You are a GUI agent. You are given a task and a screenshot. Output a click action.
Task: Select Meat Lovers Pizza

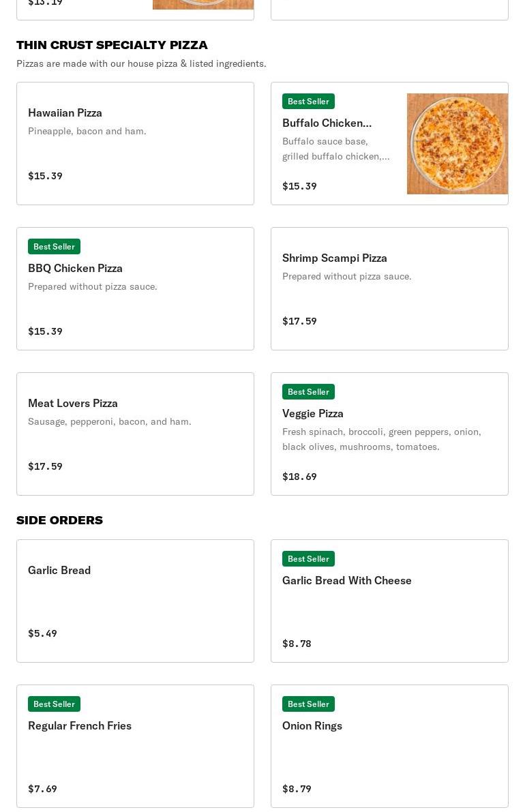tap(135, 434)
